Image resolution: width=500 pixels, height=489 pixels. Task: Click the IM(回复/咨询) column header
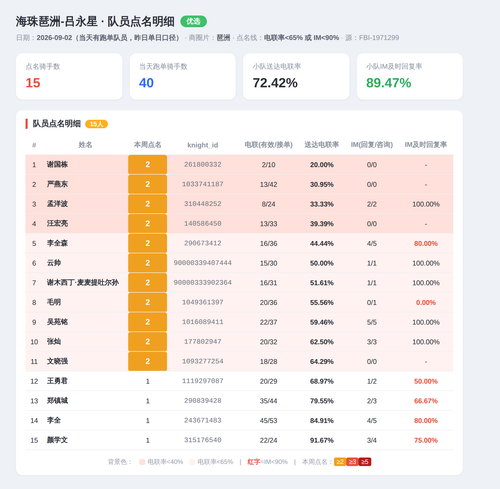(x=372, y=145)
